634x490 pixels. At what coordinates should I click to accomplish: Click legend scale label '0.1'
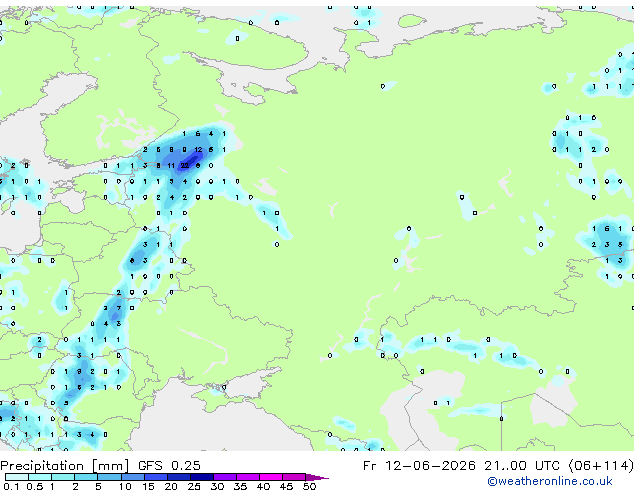coord(11,486)
